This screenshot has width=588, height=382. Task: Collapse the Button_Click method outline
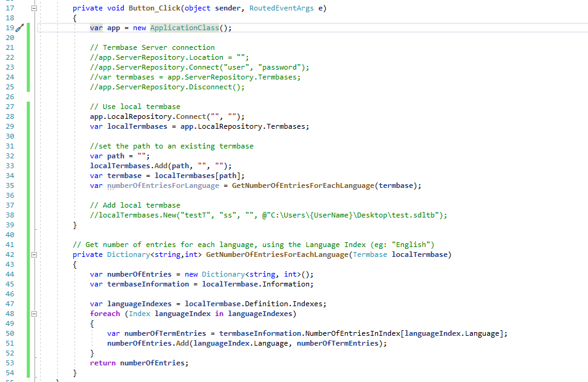click(x=34, y=8)
